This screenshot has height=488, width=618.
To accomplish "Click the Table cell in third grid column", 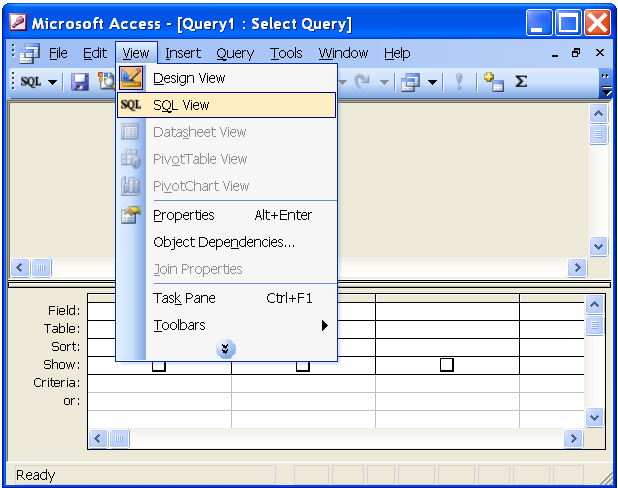I will (x=447, y=329).
